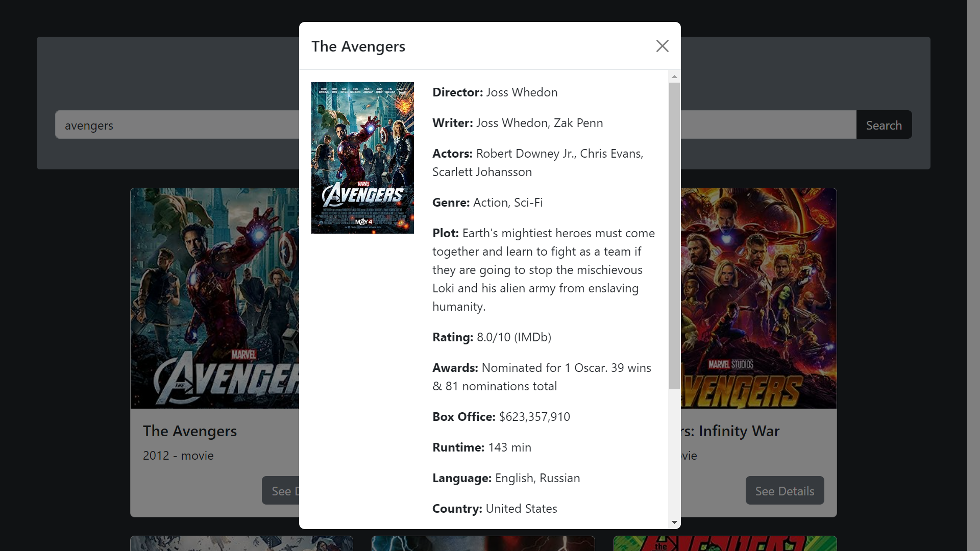The height and width of the screenshot is (551, 980).
Task: Click the '2012 - movie' text
Action: tap(178, 456)
